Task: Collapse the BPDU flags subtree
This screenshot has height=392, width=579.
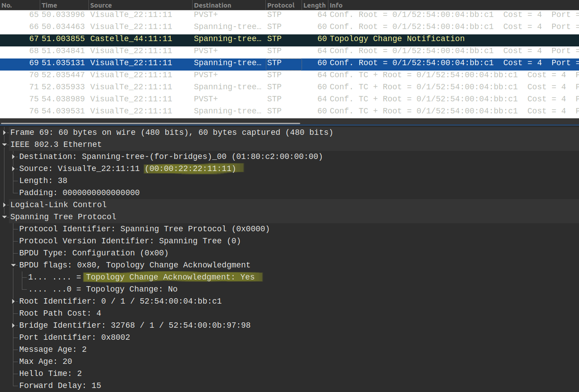Action: pos(14,265)
